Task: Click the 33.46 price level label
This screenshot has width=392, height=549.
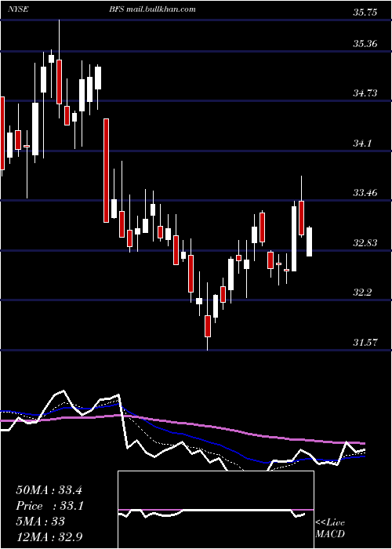Action: click(365, 193)
